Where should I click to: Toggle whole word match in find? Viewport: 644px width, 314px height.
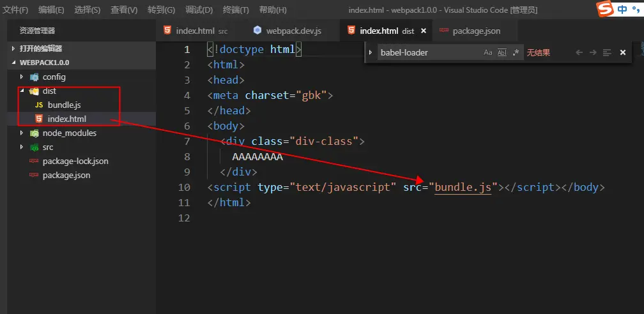pyautogui.click(x=502, y=52)
